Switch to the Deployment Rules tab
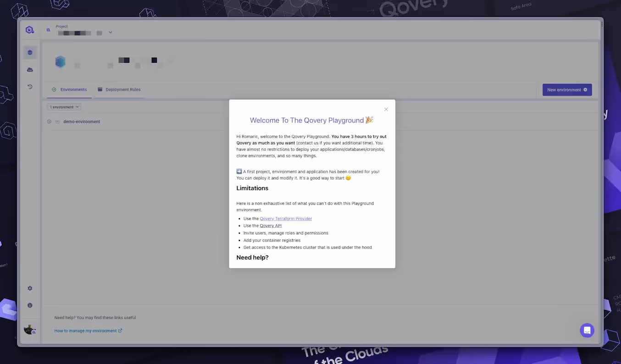 point(119,89)
